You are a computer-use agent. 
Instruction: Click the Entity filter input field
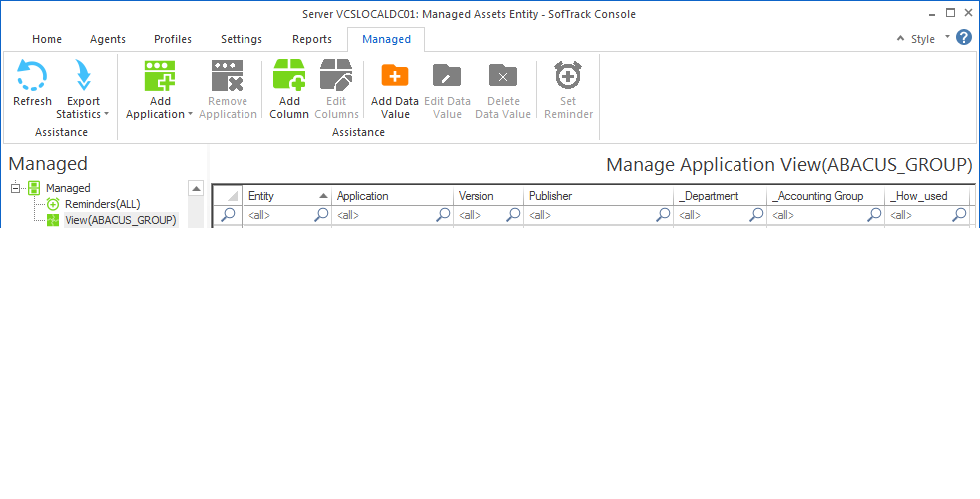point(278,215)
